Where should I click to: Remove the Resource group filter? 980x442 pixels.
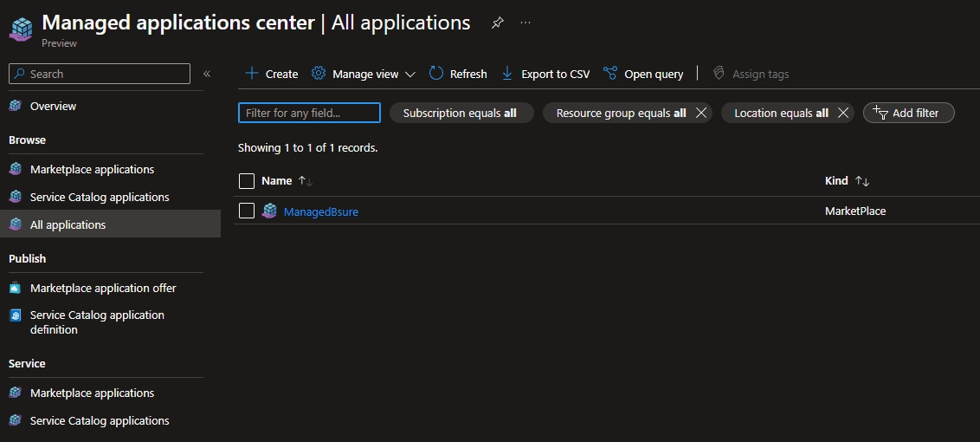[x=701, y=113]
